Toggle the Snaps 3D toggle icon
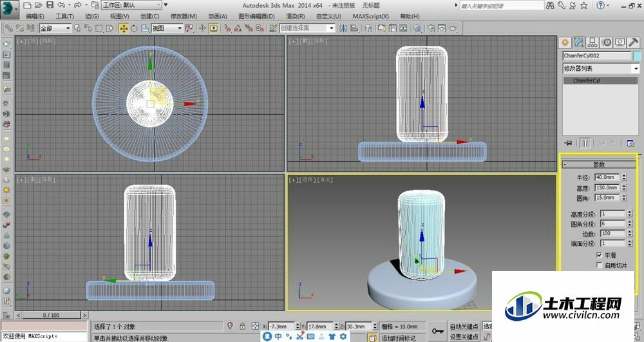Image resolution: width=644 pixels, height=342 pixels. coord(226,28)
